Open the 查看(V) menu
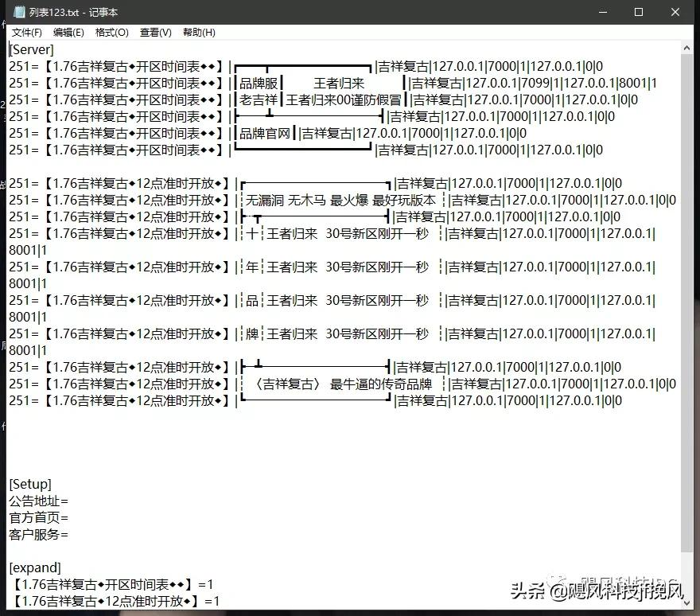 click(x=155, y=33)
